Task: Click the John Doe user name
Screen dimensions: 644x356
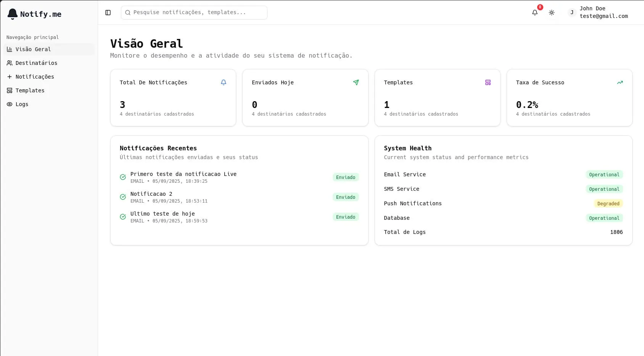Action: click(x=592, y=8)
